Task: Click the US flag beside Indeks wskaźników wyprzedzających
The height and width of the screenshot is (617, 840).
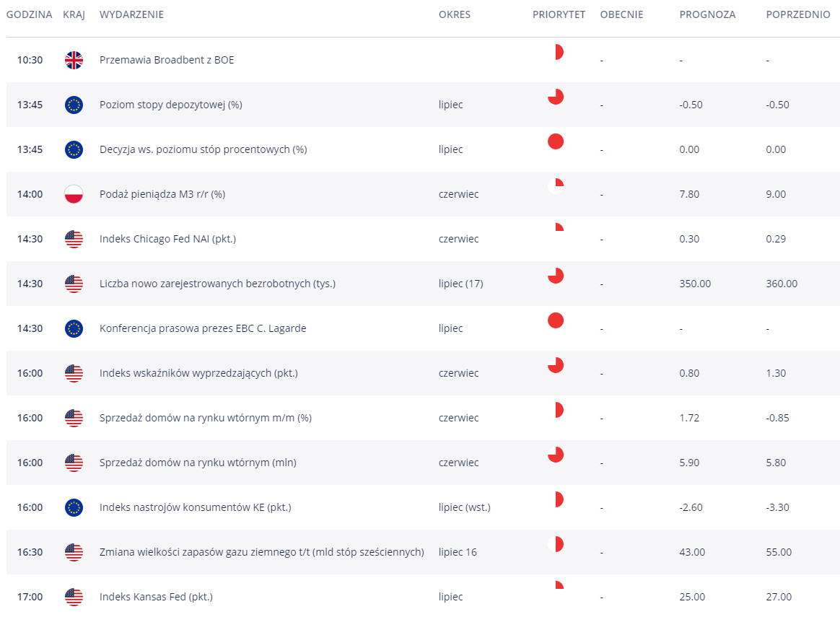Action: click(74, 373)
